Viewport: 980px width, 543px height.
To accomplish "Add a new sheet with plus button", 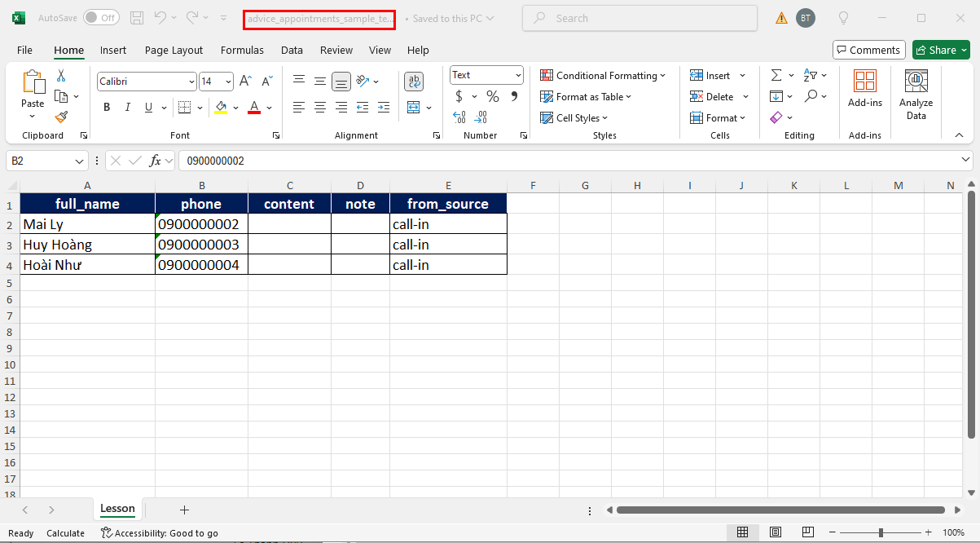I will click(184, 510).
